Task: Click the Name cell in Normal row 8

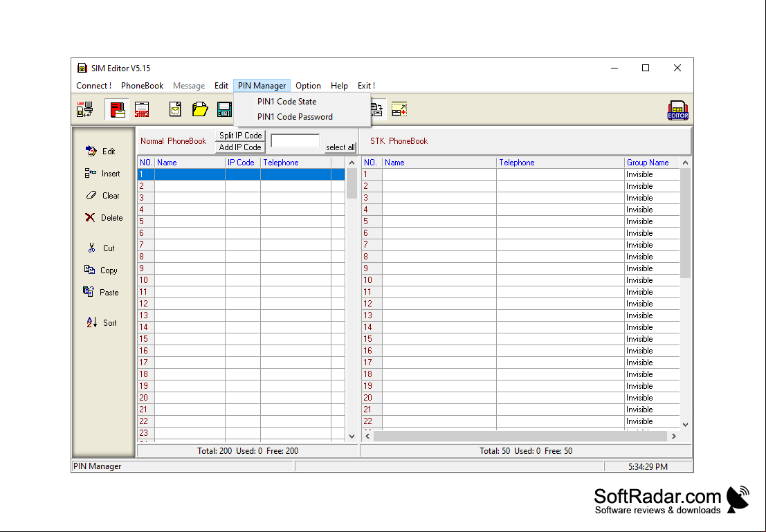Action: click(190, 257)
